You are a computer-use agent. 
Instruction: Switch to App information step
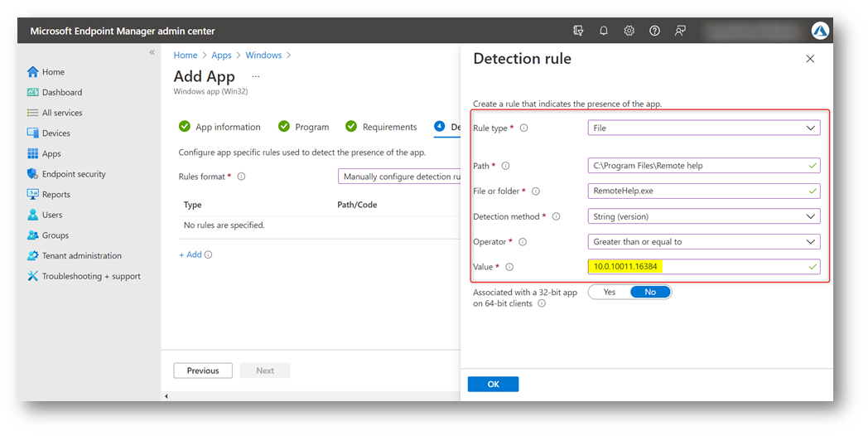[219, 127]
